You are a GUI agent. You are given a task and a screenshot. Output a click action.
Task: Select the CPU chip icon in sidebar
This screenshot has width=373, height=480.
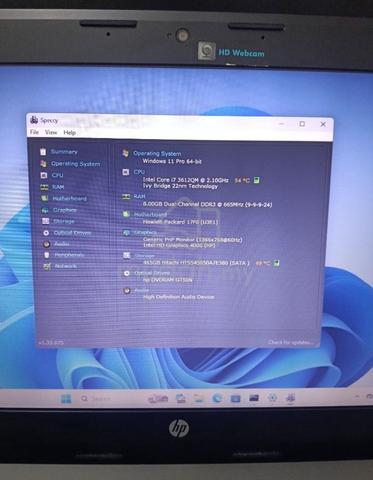[44, 175]
